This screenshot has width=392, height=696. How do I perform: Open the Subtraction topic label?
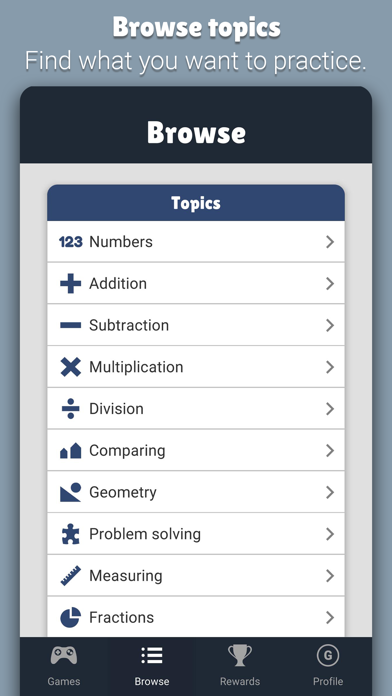129,325
